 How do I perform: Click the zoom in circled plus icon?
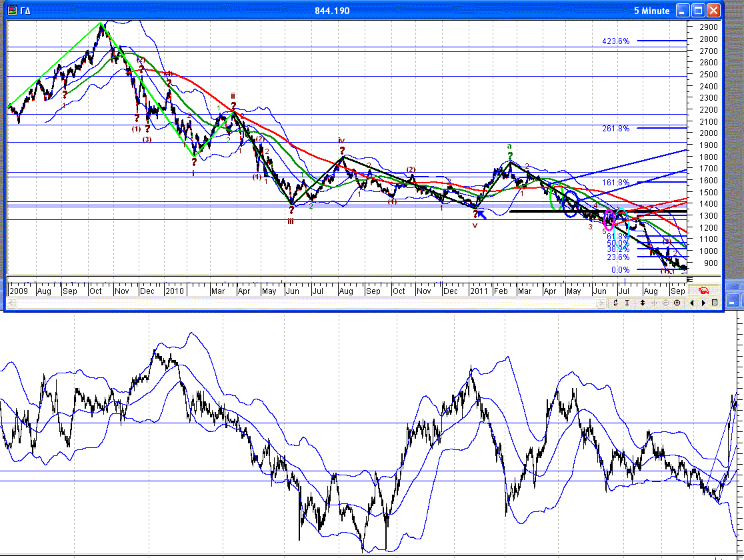677,303
